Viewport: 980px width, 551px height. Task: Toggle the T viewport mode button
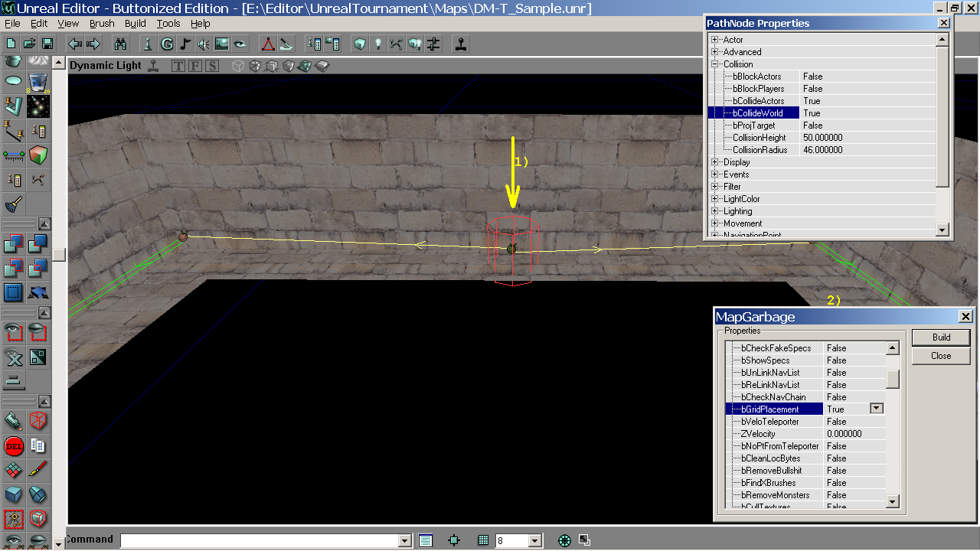click(x=178, y=66)
